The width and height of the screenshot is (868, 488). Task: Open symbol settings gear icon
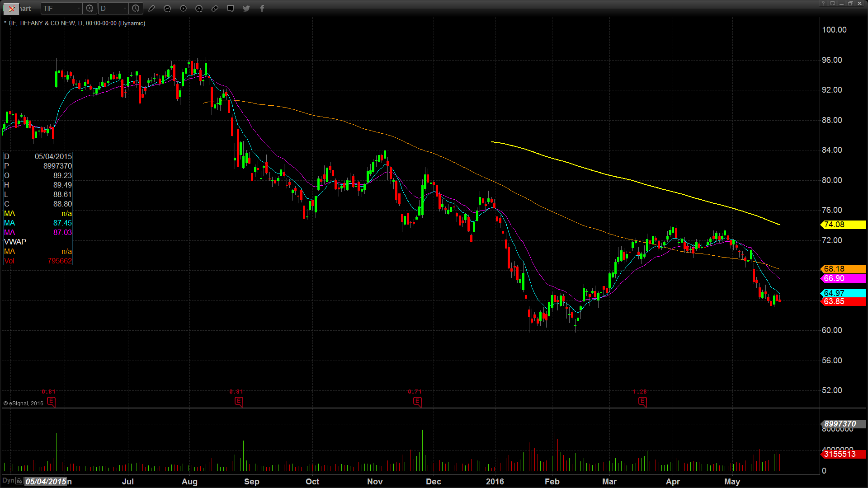[90, 9]
